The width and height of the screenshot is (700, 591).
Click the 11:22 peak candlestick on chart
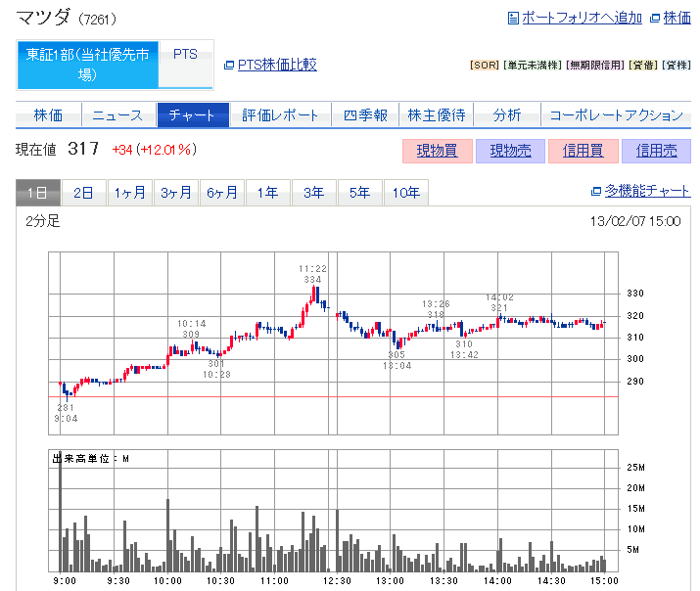tap(315, 295)
